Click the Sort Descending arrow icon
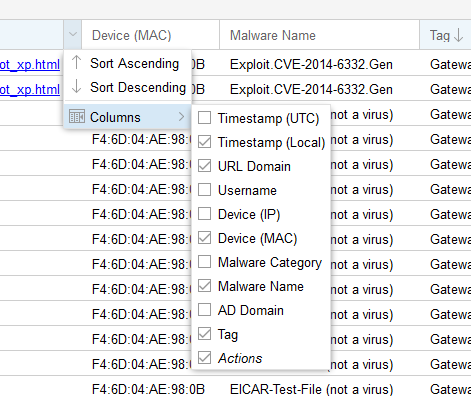This screenshot has height=396, width=471. tap(76, 86)
